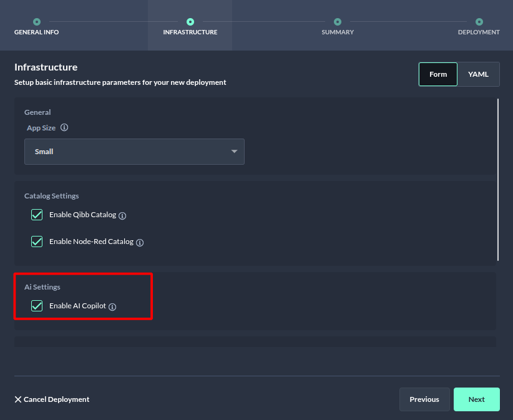Click the Next button
The image size is (513, 420).
point(476,399)
